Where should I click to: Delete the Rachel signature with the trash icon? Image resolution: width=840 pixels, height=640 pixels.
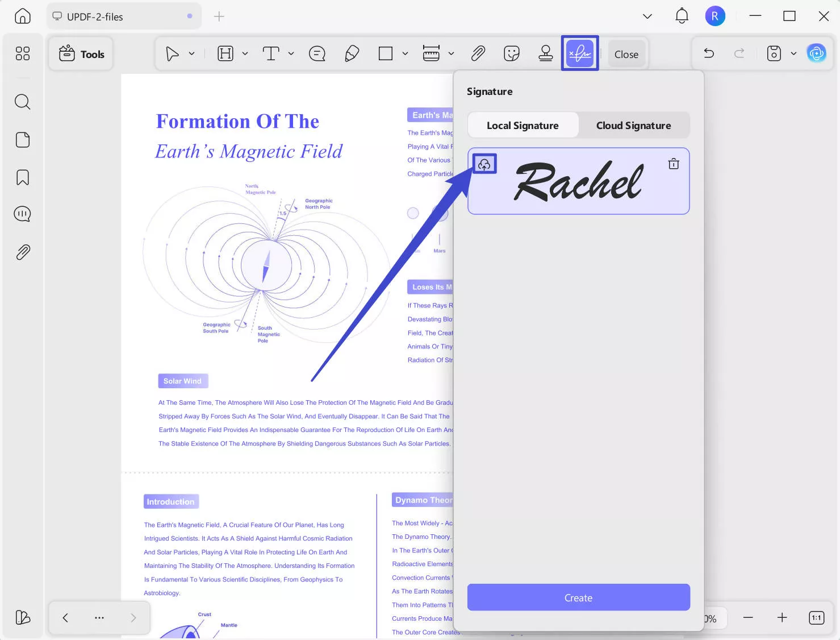point(674,164)
